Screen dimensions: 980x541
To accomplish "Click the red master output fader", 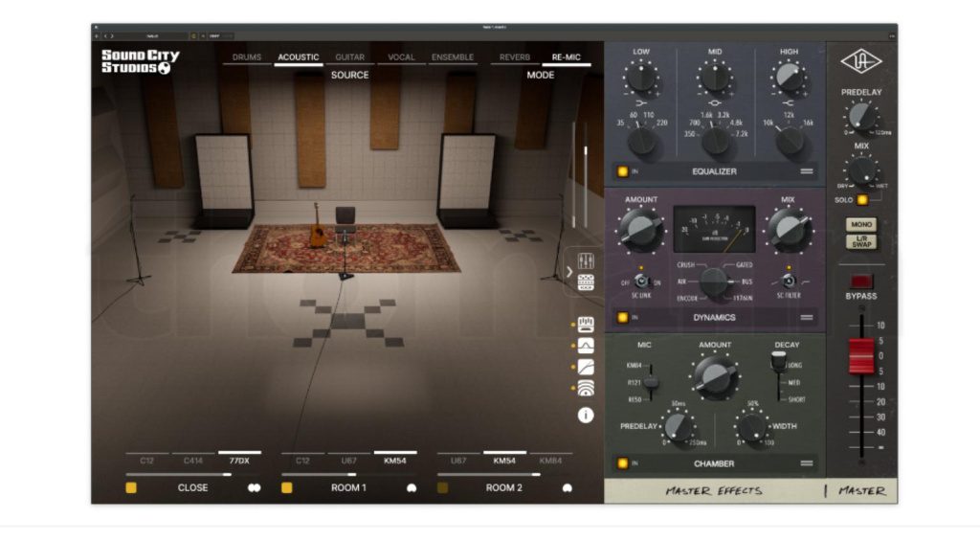I will point(861,356).
